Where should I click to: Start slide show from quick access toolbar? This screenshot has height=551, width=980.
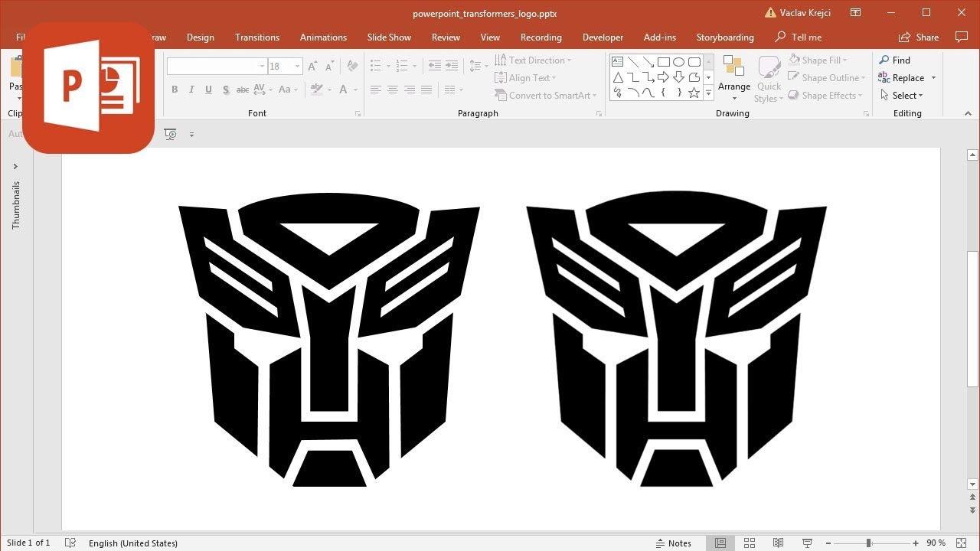click(170, 134)
